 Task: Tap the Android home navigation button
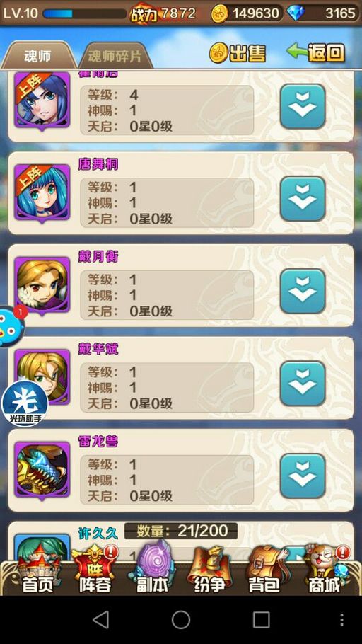coord(180,619)
